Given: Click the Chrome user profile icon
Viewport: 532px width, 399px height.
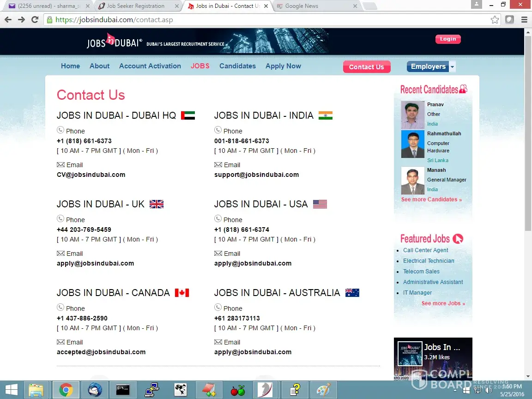Looking at the screenshot, I should coord(477,5).
